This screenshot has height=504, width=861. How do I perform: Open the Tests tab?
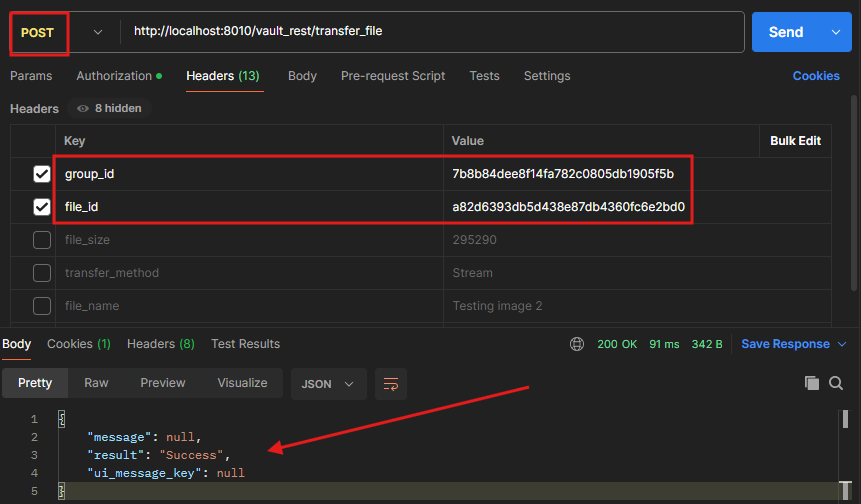[x=484, y=76]
